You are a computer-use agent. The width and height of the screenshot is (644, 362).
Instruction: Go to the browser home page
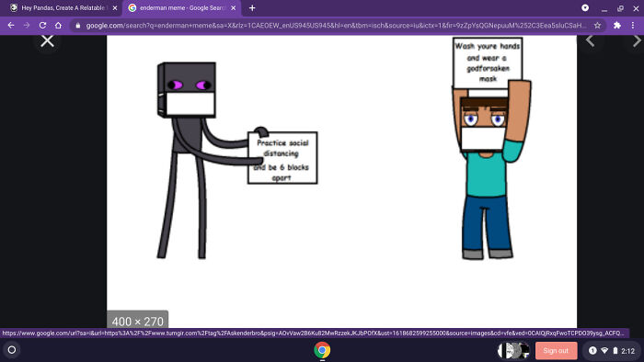click(58, 26)
